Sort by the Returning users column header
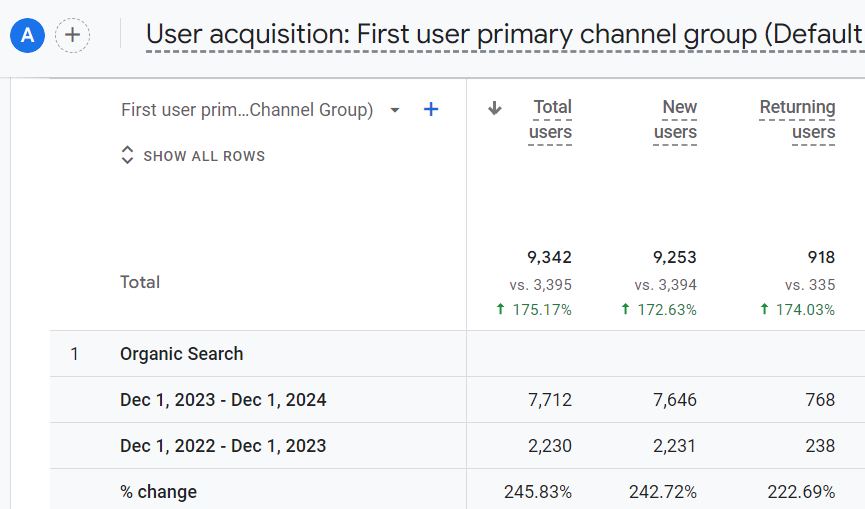 [797, 120]
